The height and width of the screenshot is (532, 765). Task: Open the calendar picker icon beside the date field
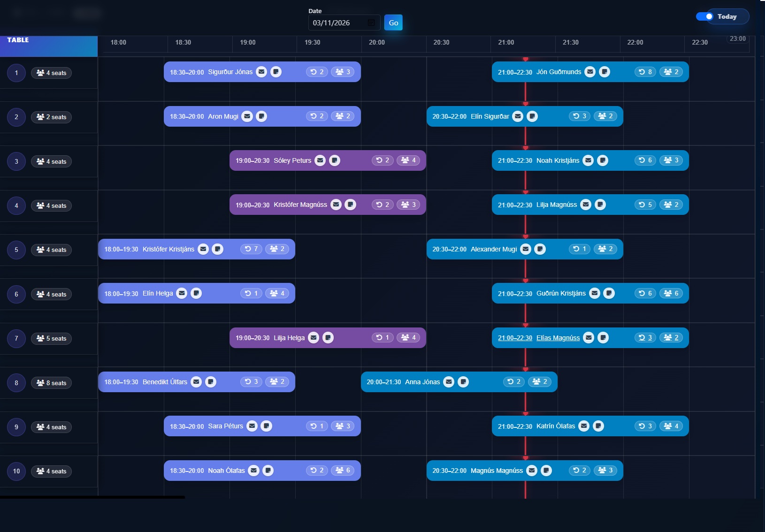click(371, 23)
